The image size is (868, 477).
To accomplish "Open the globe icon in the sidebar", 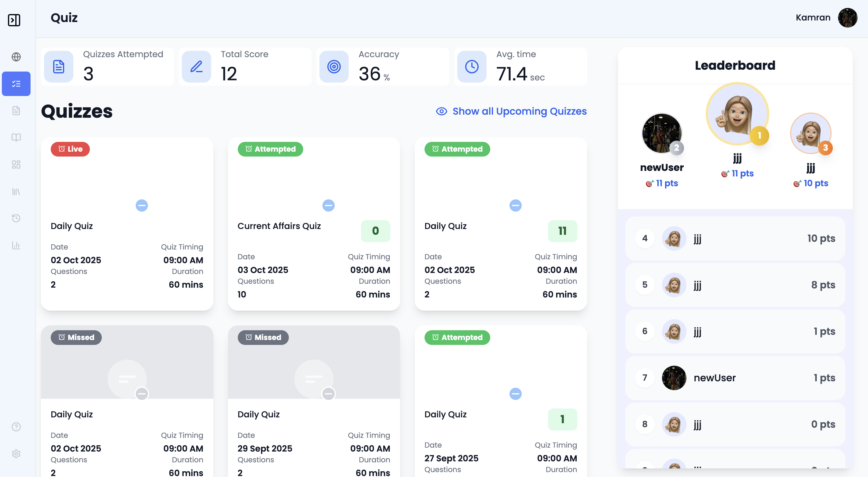I will coord(16,57).
